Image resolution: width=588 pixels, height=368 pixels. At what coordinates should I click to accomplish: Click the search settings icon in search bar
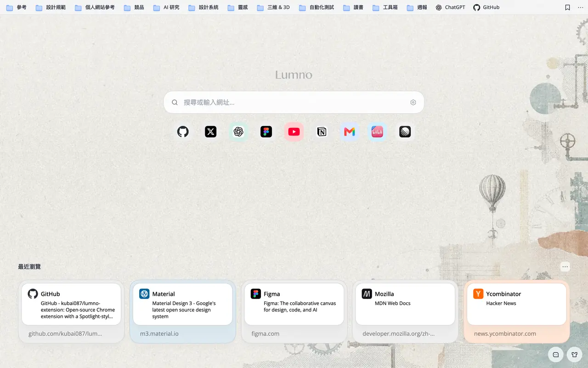(413, 103)
